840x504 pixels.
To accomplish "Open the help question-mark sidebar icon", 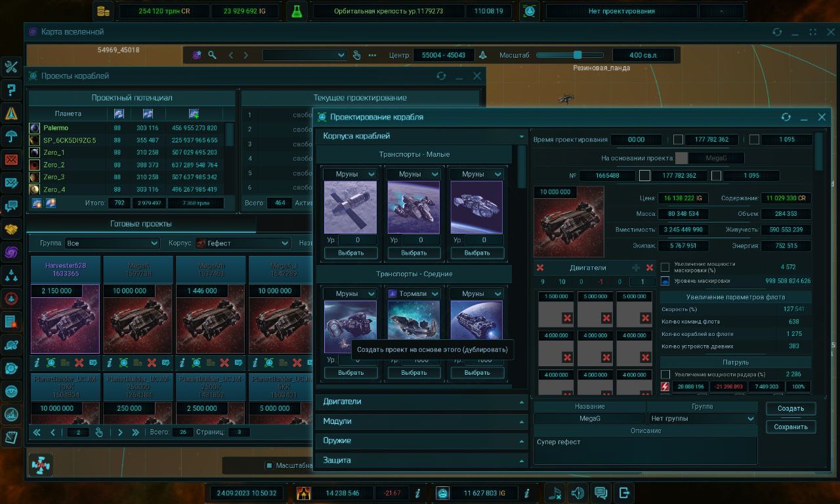I will 11,90.
